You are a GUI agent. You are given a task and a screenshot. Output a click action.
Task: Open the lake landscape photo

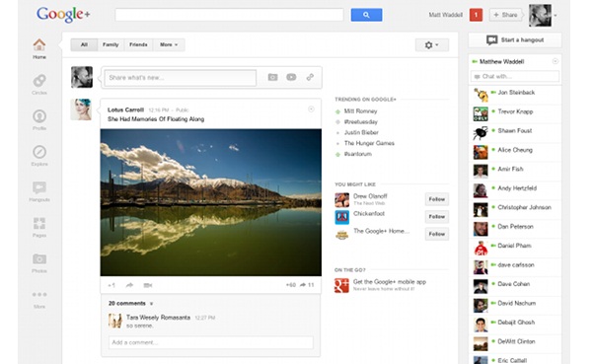(211, 202)
